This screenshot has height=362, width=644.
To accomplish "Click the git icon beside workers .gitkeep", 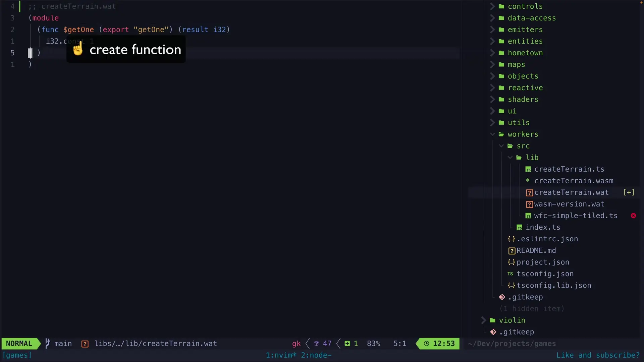I will [502, 297].
